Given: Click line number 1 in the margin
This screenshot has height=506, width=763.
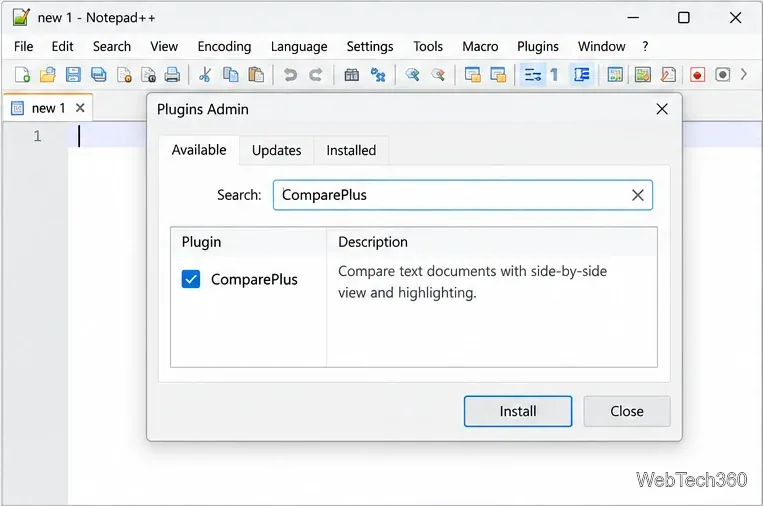Looking at the screenshot, I should pos(37,136).
